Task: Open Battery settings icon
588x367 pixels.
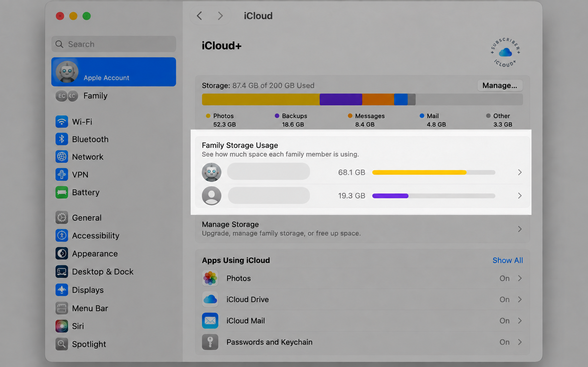Action: coord(62,192)
